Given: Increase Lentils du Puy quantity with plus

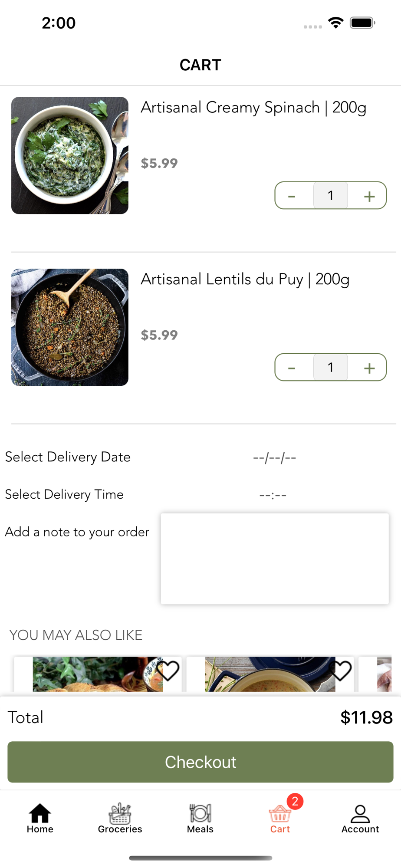Looking at the screenshot, I should click(x=369, y=368).
